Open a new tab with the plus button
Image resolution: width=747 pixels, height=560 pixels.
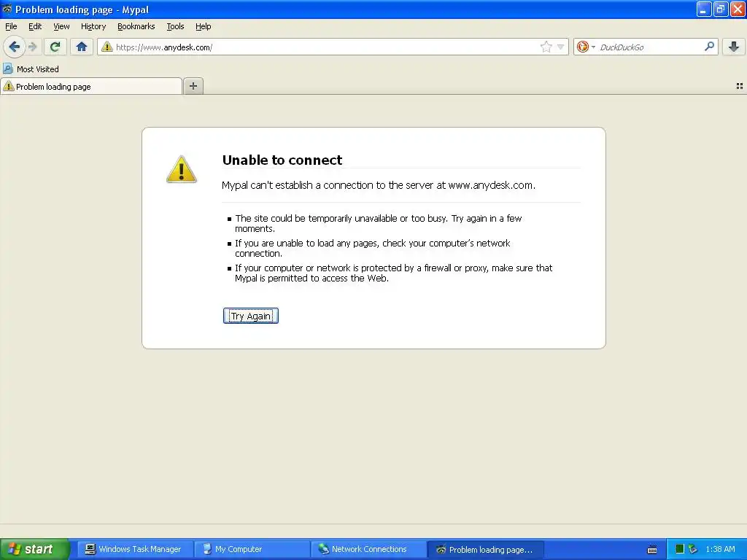click(193, 86)
